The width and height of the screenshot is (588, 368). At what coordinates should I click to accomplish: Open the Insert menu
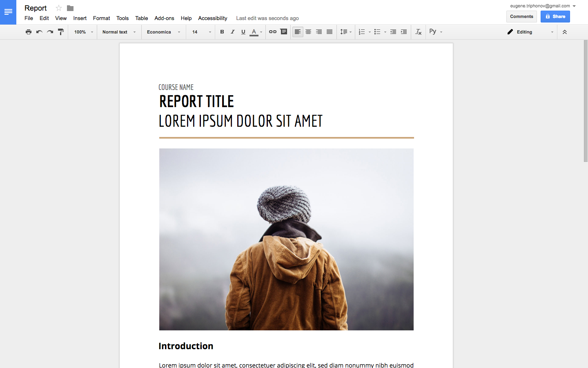(80, 18)
